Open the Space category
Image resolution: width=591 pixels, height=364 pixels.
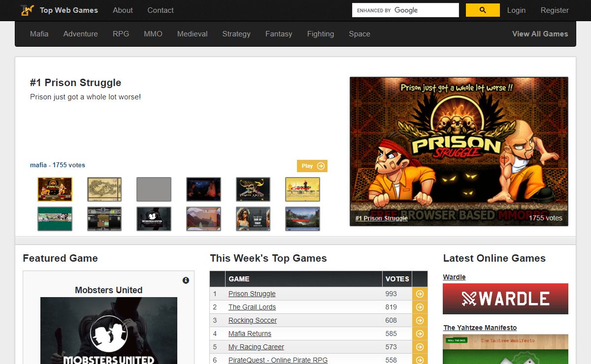pos(360,34)
